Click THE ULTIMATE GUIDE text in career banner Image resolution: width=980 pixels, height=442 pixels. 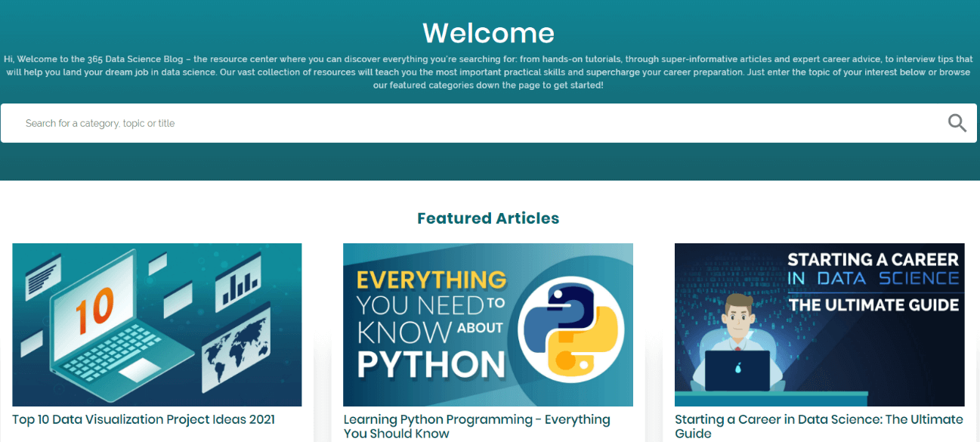(x=873, y=305)
